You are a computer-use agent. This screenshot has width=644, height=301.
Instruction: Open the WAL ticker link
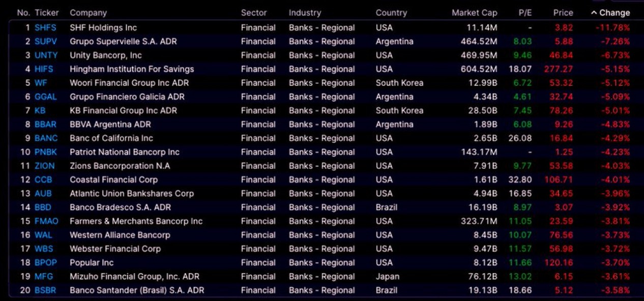coord(43,235)
